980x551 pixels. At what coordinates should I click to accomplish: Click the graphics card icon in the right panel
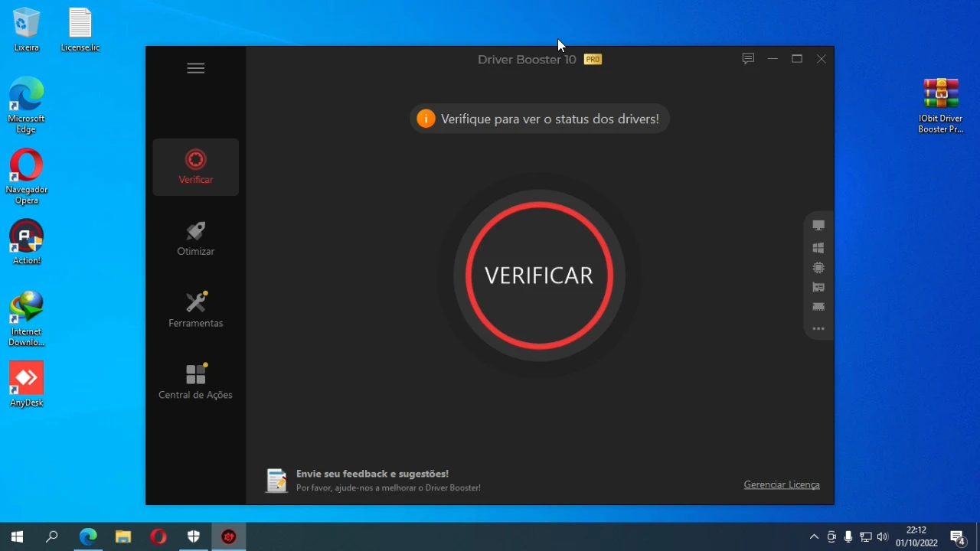[818, 288]
